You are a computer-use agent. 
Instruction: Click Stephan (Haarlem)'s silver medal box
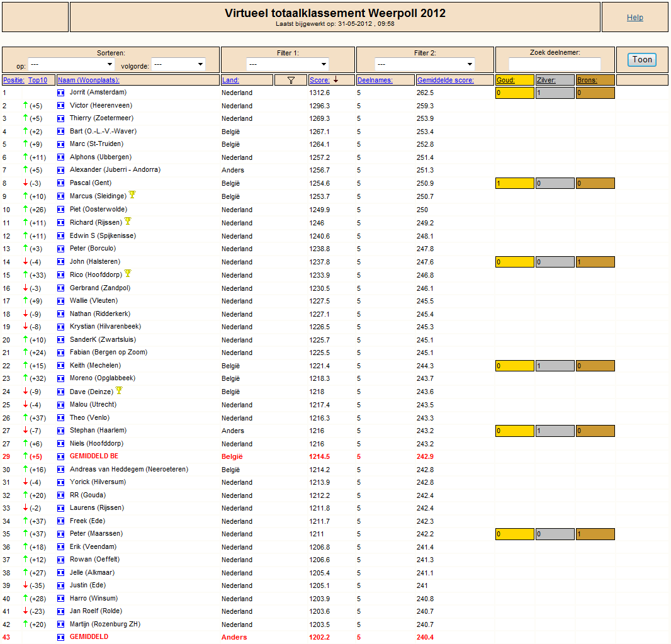pos(555,431)
